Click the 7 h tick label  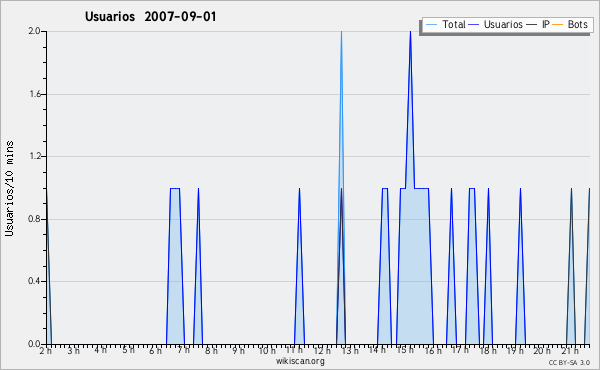[x=183, y=350]
